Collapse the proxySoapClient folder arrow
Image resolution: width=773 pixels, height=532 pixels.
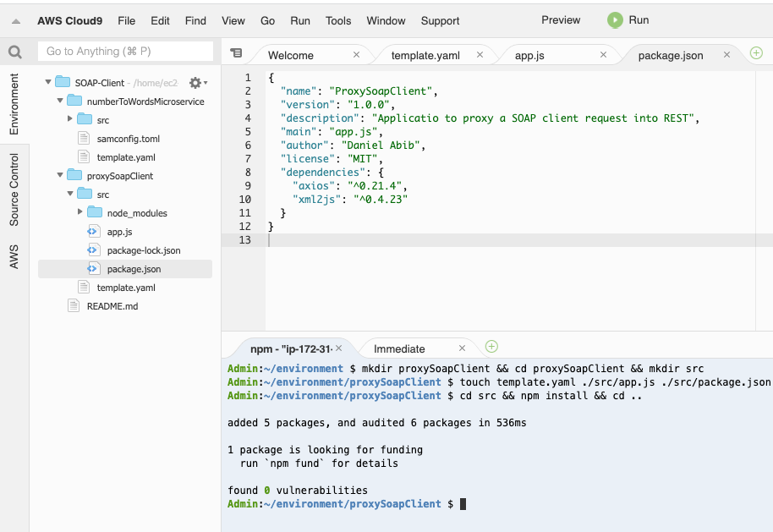click(x=60, y=175)
